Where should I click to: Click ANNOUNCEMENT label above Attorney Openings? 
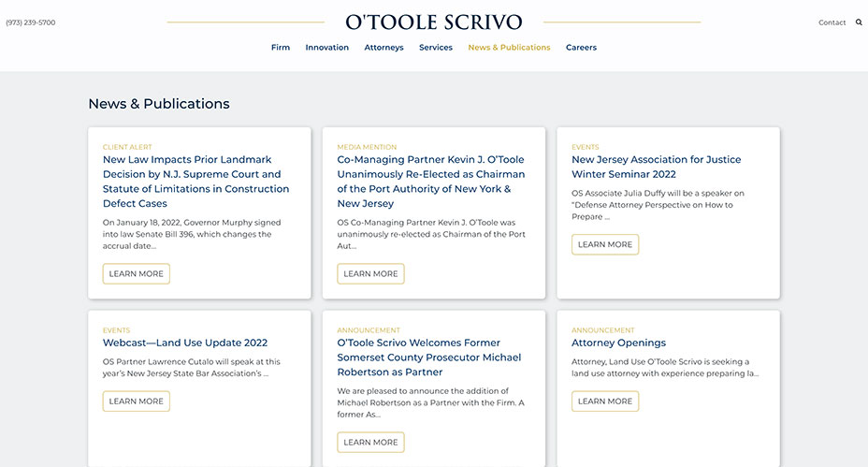tap(603, 330)
